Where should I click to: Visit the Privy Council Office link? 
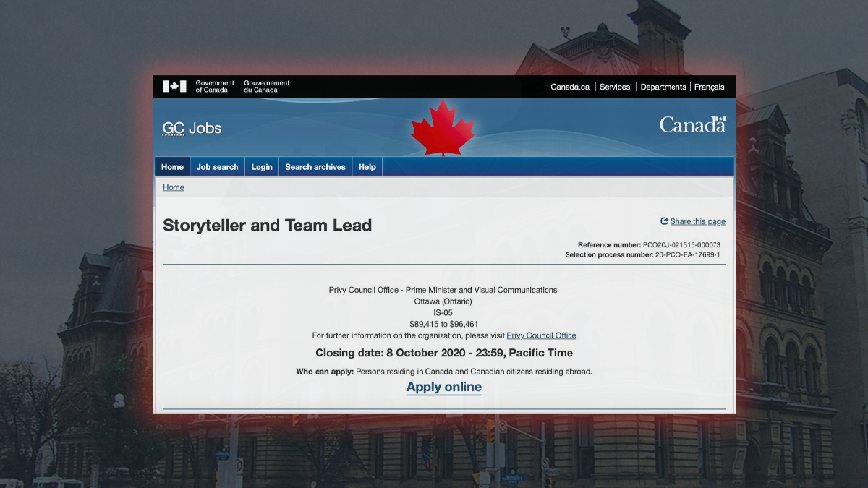click(x=541, y=335)
